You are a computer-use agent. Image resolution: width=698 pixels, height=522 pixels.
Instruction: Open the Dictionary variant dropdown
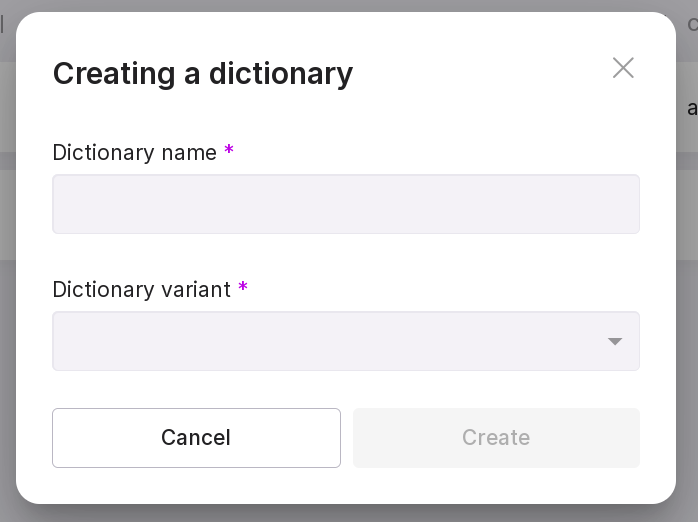pos(345,341)
